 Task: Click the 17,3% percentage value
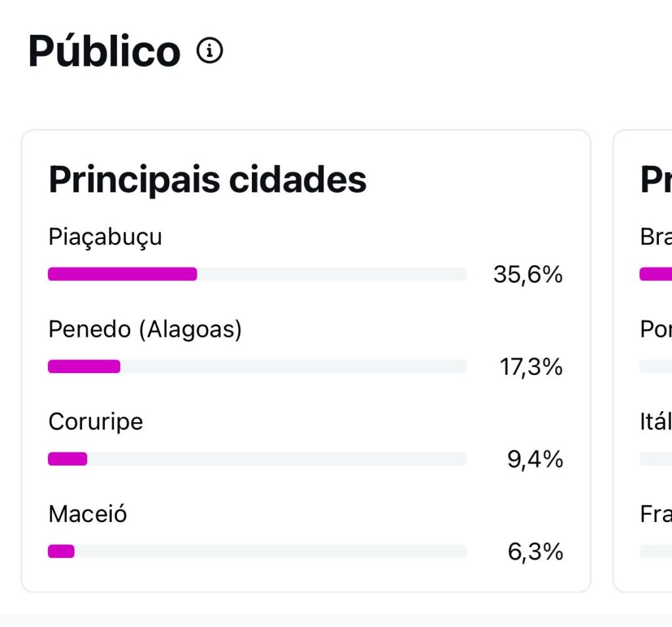531,368
